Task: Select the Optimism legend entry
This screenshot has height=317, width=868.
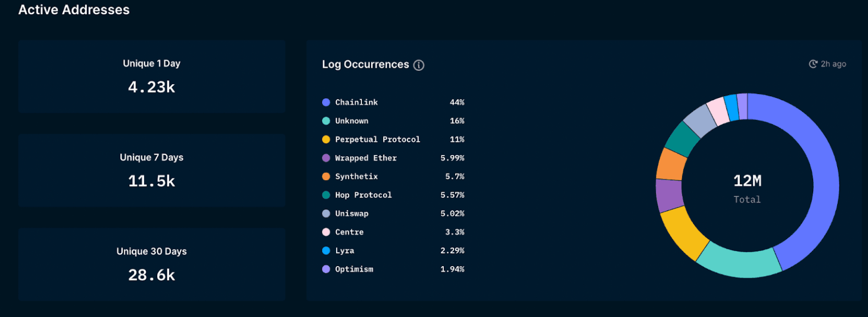Action: click(x=354, y=269)
